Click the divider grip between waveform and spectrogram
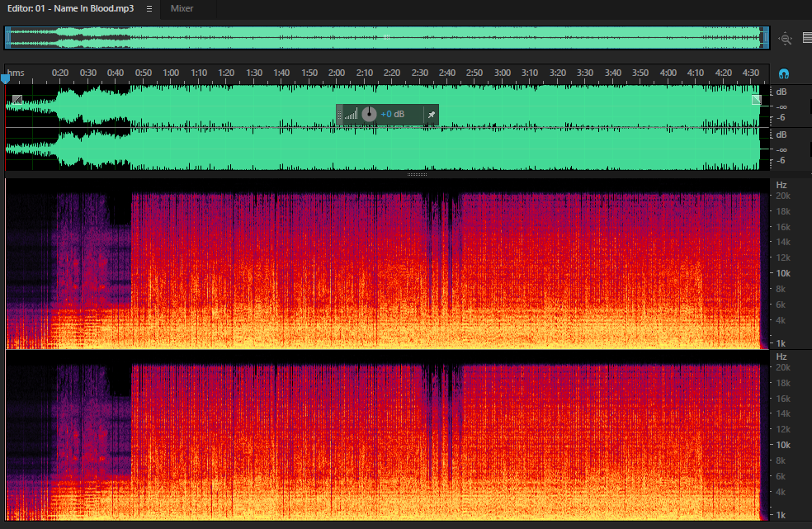This screenshot has height=529, width=812. coord(417,175)
